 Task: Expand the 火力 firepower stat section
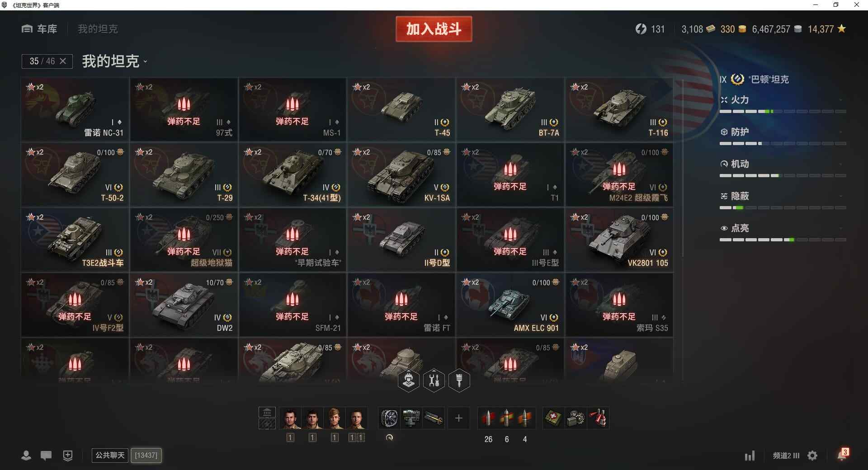click(783, 100)
